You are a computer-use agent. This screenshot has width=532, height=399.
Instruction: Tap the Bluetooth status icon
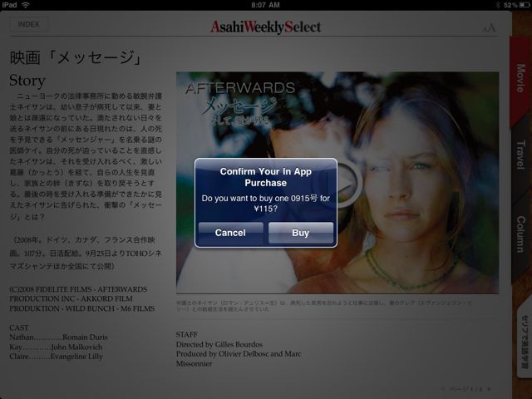[x=498, y=5]
